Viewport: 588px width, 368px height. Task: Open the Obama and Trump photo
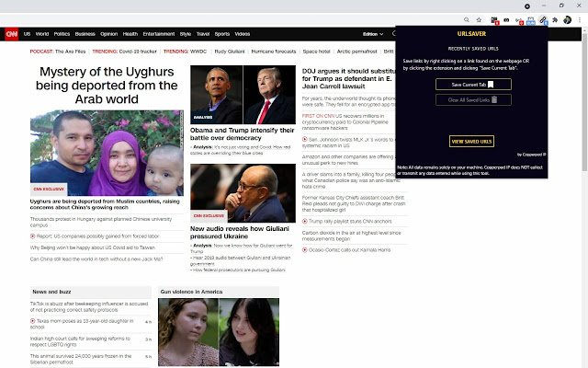243,95
